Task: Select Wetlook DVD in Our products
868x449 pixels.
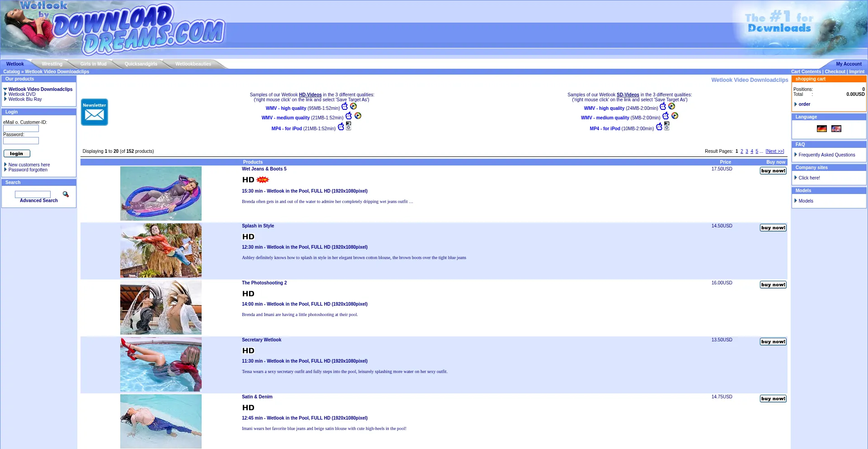Action: tap(22, 95)
